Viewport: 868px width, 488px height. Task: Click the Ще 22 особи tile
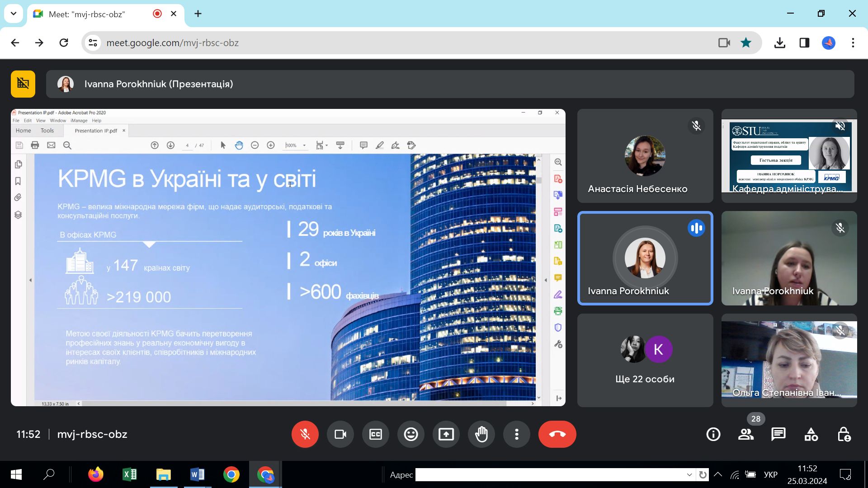[x=645, y=360]
